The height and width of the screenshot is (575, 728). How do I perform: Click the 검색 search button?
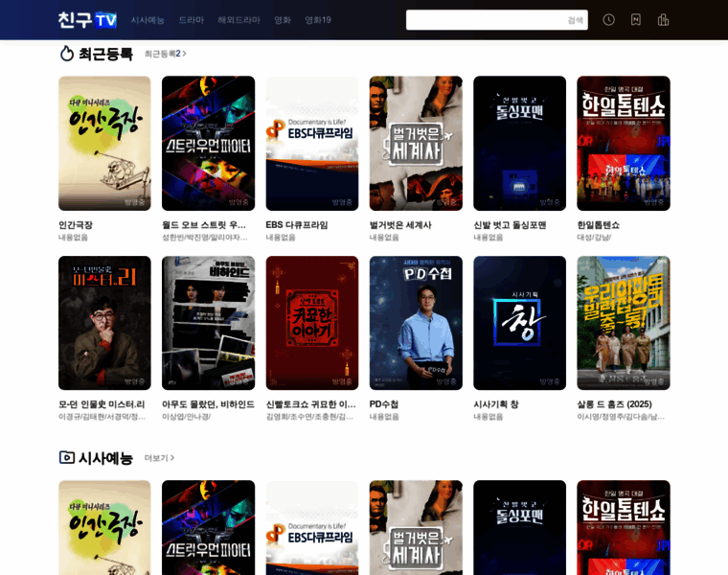tap(576, 20)
